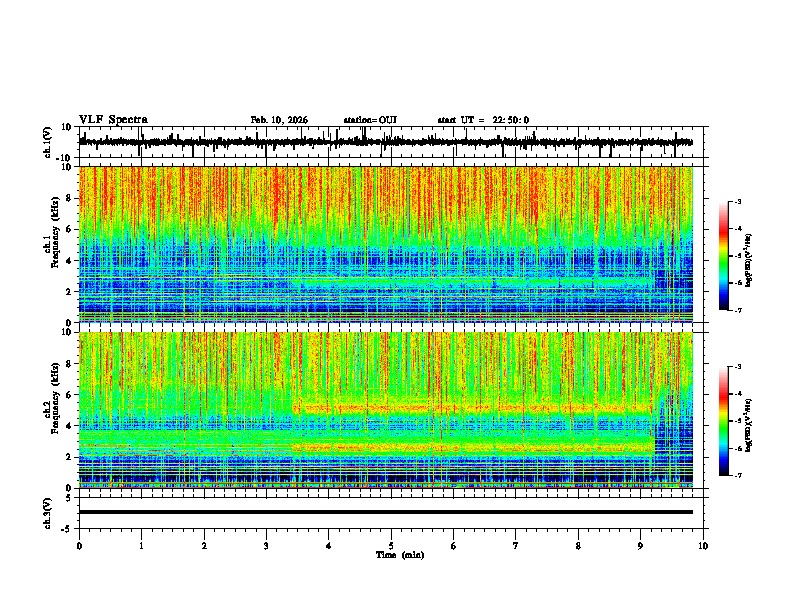Viewport: 792px width, 612px height.
Task: Click the "-7" label on ch.2 color scale
Action: click(x=738, y=476)
